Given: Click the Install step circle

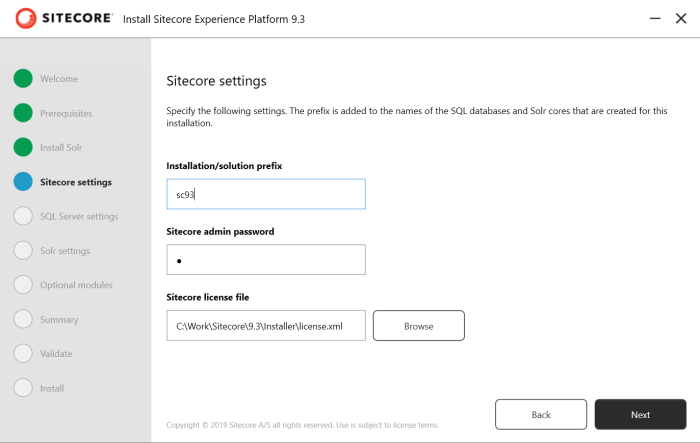Looking at the screenshot, I should coord(23,388).
